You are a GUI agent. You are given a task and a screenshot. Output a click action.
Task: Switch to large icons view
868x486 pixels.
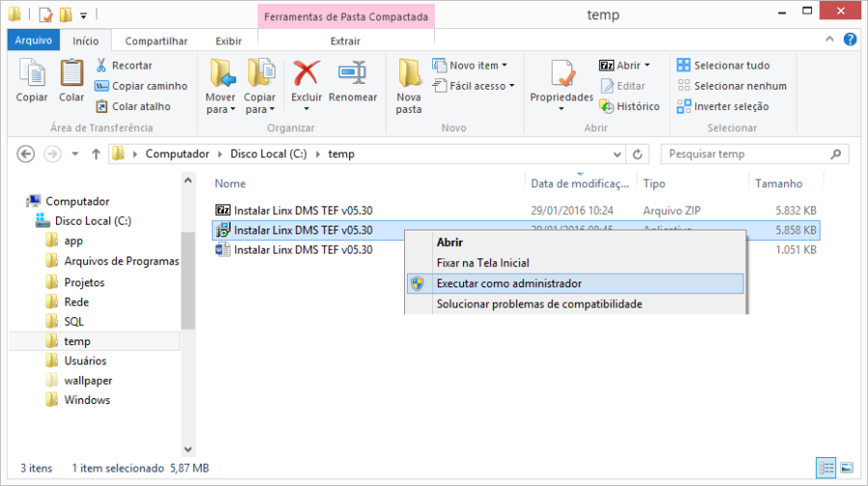pyautogui.click(x=847, y=468)
